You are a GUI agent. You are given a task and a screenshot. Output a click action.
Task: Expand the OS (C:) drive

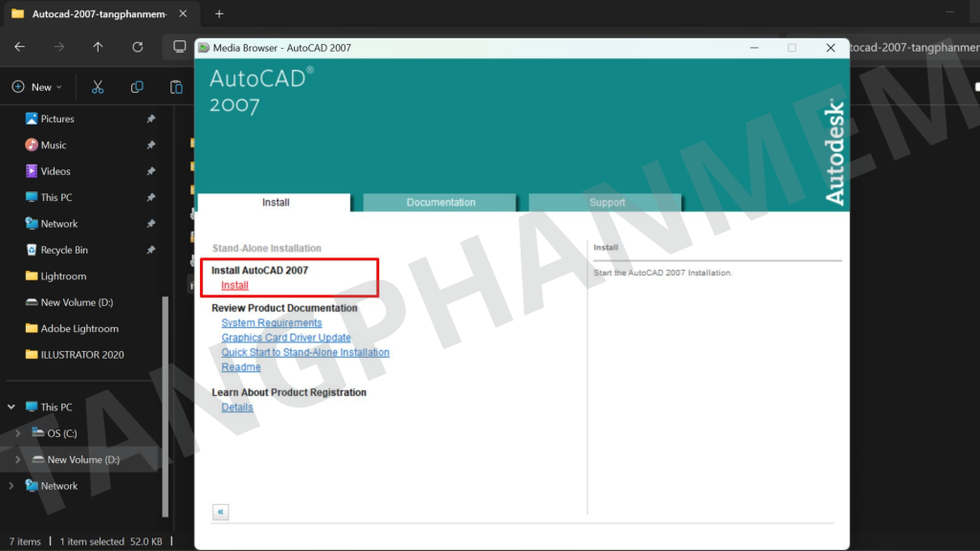[x=18, y=433]
